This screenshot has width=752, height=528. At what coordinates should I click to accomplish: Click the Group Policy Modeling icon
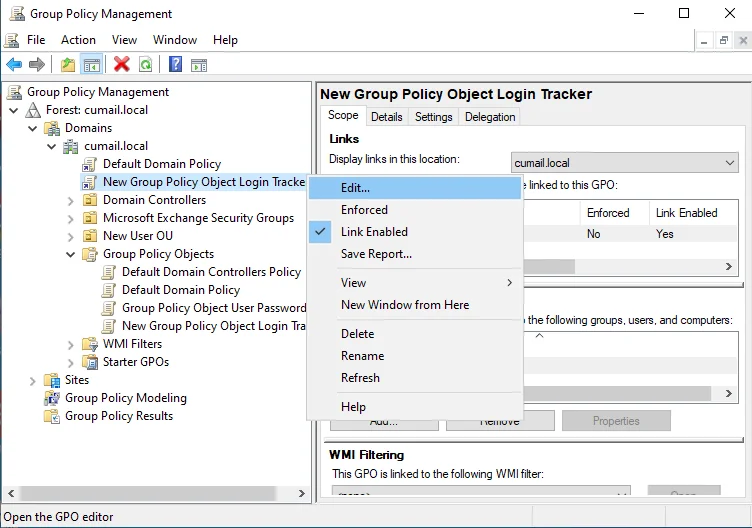(52, 398)
